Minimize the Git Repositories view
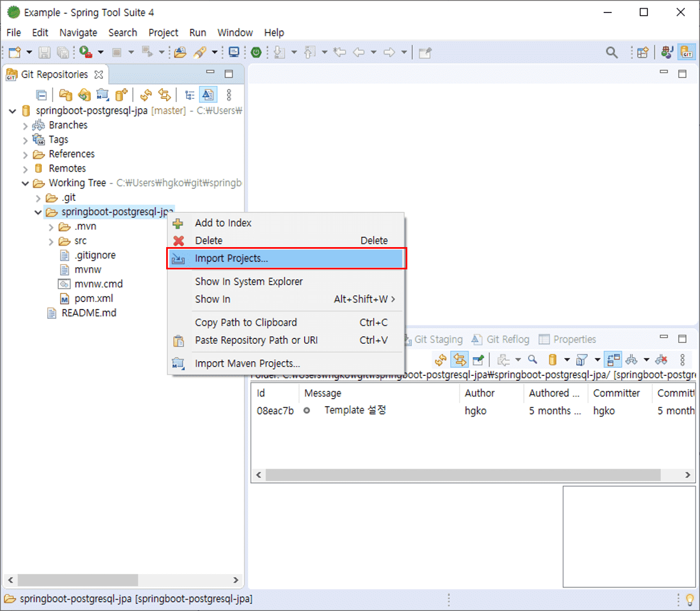 (210, 72)
